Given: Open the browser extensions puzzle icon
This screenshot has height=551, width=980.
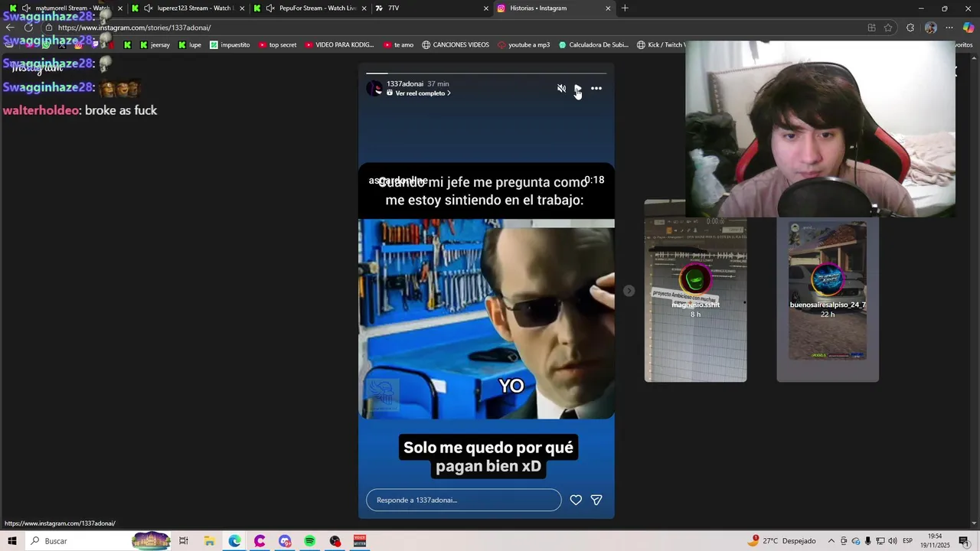Looking at the screenshot, I should (x=910, y=28).
